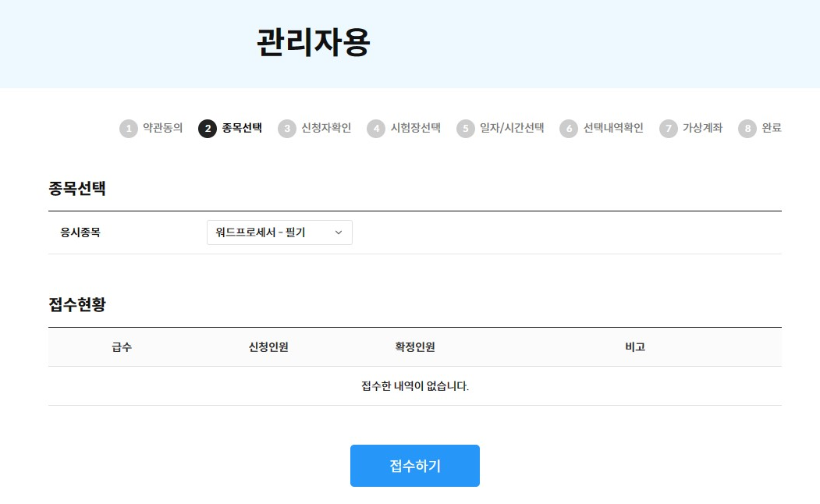The height and width of the screenshot is (504, 820).
Task: Click the dark number 2 step circle
Action: pyautogui.click(x=208, y=129)
